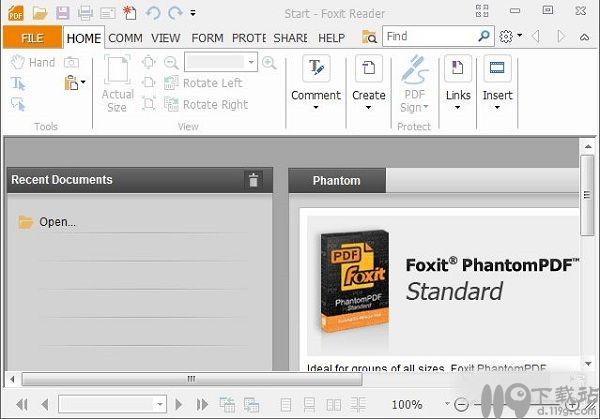The height and width of the screenshot is (419, 600).
Task: Go to previous page button
Action: click(45, 404)
